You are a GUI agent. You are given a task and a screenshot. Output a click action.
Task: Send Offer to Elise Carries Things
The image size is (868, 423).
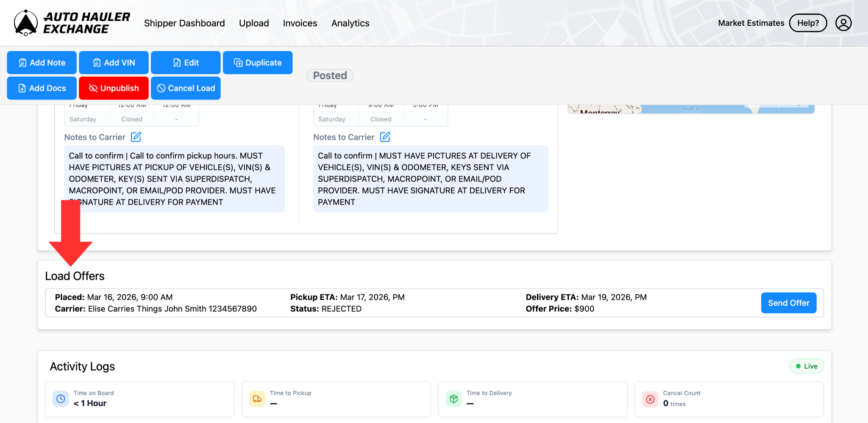click(x=788, y=303)
